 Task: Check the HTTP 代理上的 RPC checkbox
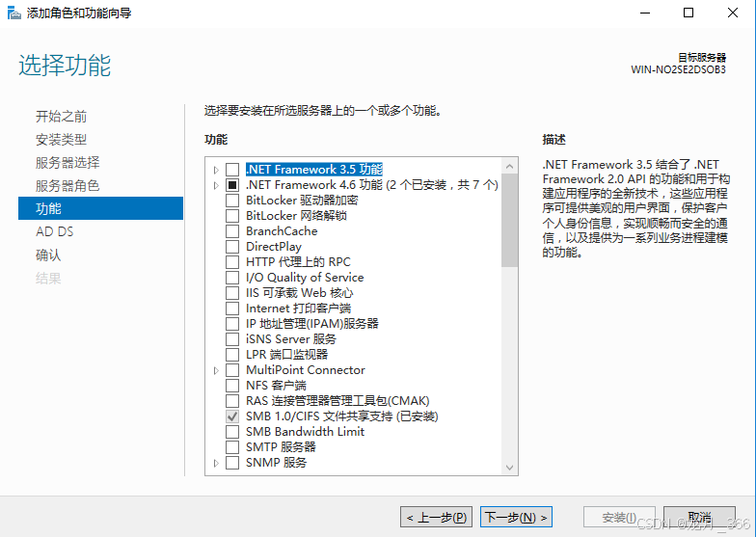click(x=232, y=262)
